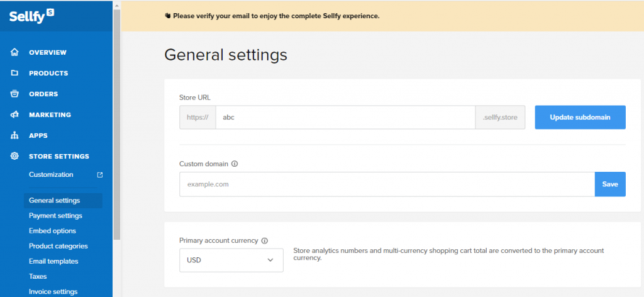644x297 pixels.
Task: Collapse the Store Settings section
Action: click(58, 156)
